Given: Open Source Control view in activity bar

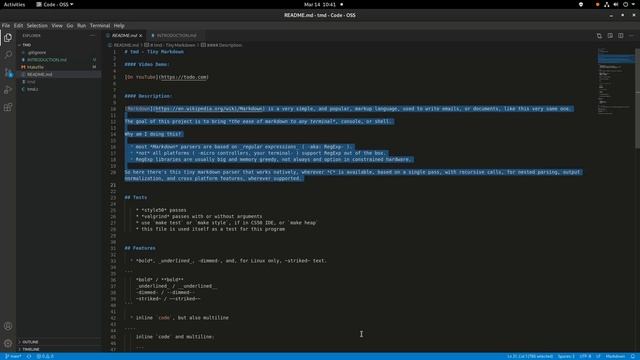Looking at the screenshot, I should [8, 72].
